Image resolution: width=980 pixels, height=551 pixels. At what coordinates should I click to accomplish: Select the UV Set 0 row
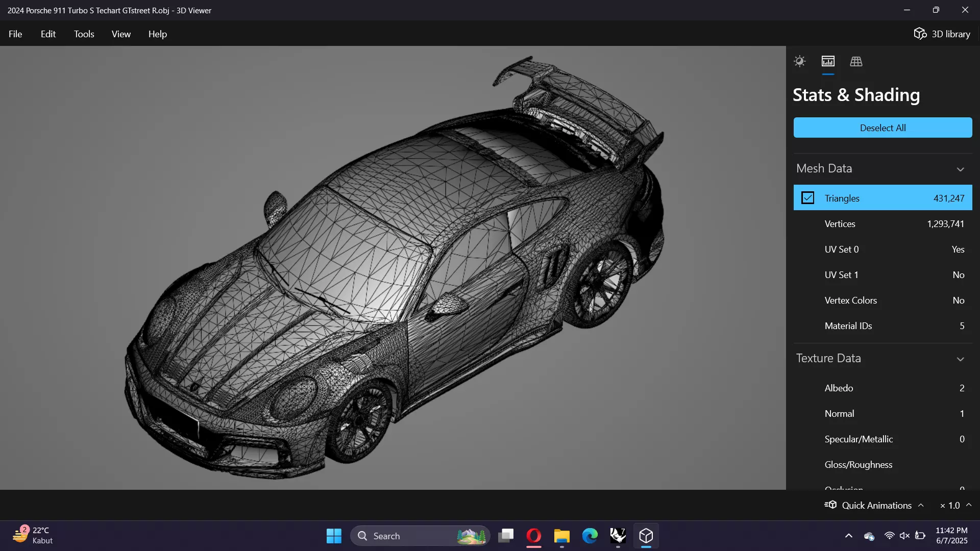pyautogui.click(x=883, y=249)
